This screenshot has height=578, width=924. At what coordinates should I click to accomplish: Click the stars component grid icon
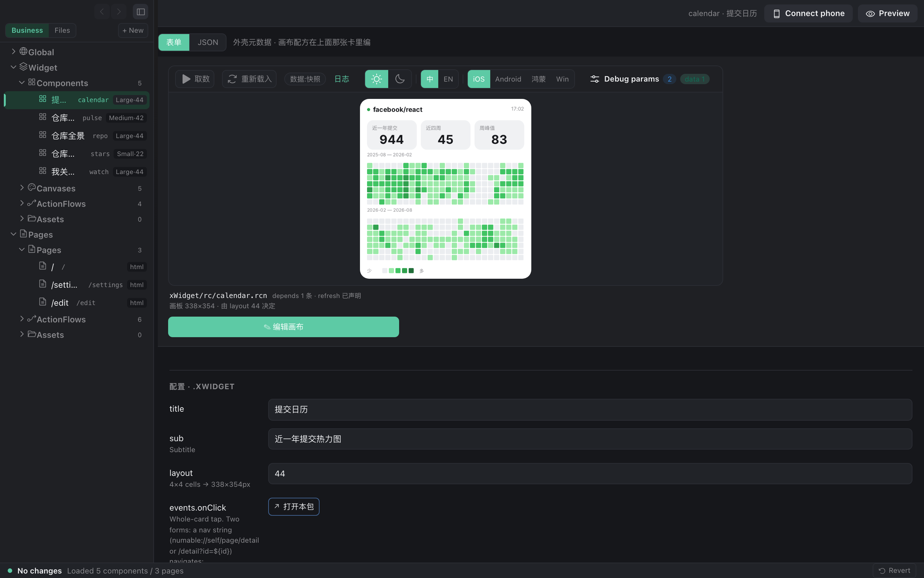tap(43, 153)
